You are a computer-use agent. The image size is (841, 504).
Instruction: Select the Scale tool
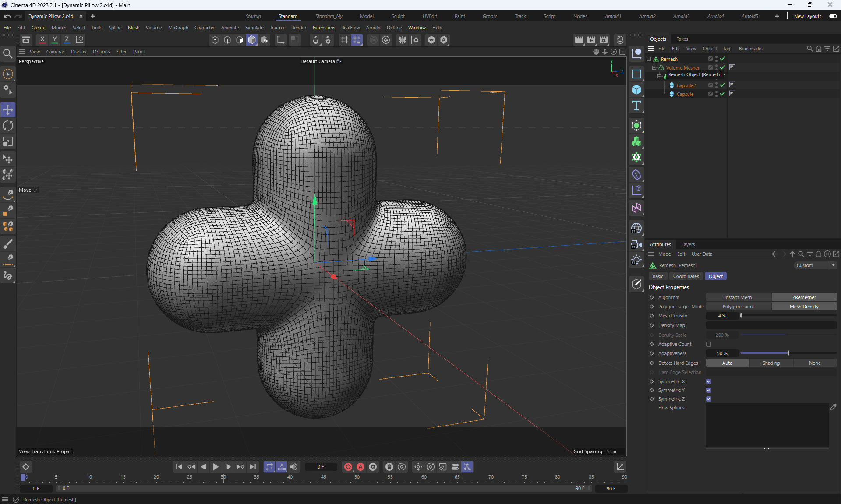[8, 142]
